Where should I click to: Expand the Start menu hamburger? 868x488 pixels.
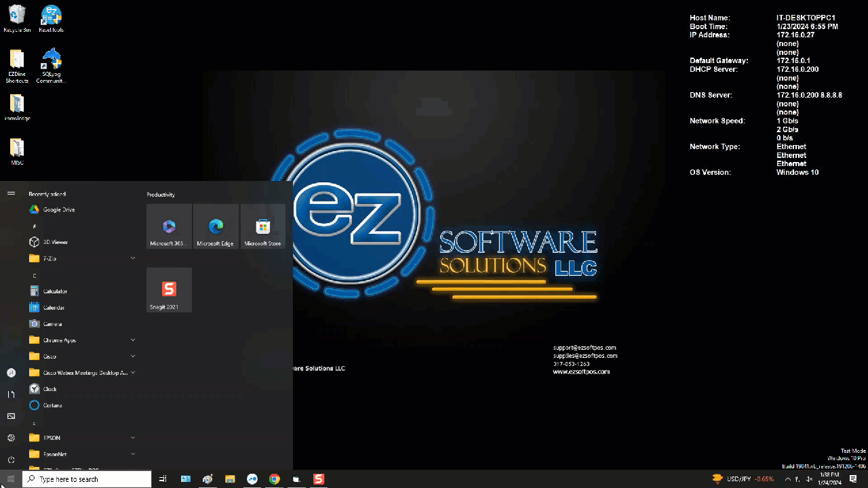[x=11, y=193]
